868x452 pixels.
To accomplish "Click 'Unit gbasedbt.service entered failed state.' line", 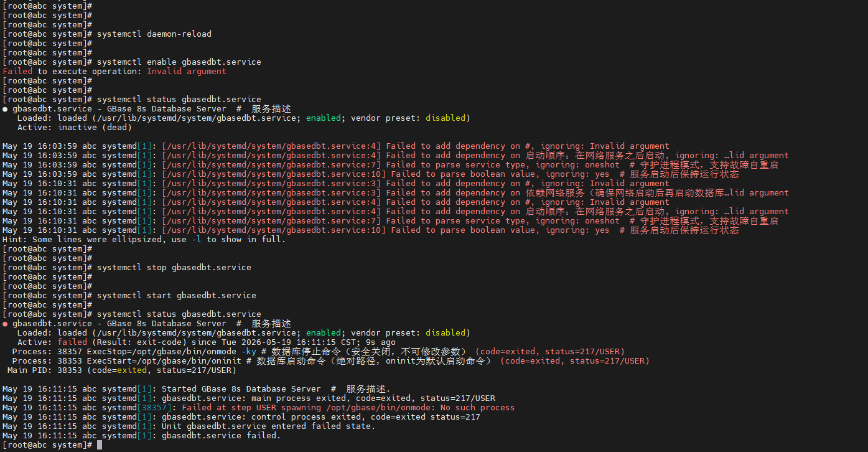I will click(189, 426).
